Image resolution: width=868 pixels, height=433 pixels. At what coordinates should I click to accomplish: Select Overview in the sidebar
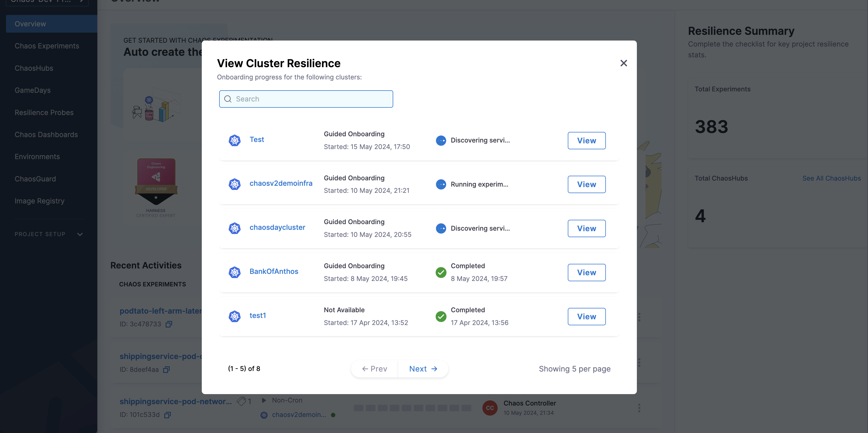point(52,24)
